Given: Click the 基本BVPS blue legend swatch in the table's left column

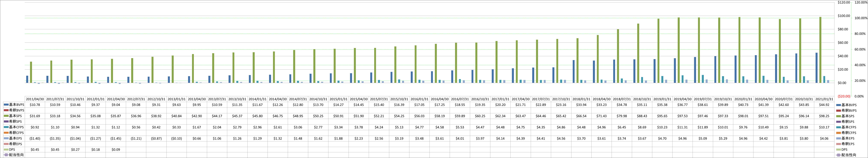Looking at the screenshot, I should point(6,105).
